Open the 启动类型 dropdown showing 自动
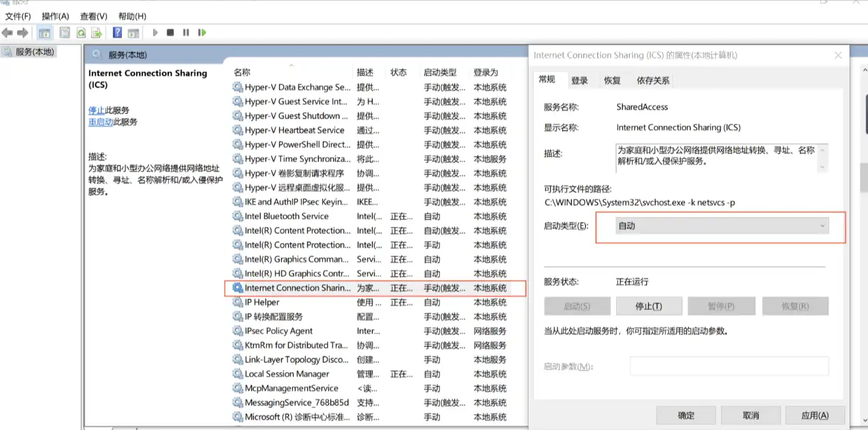The width and height of the screenshot is (868, 430). click(722, 226)
